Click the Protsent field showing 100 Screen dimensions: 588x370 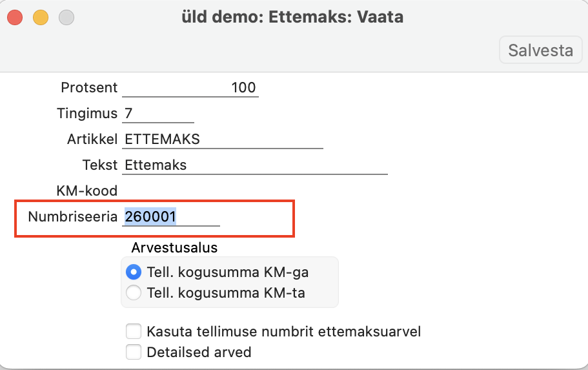coord(190,88)
